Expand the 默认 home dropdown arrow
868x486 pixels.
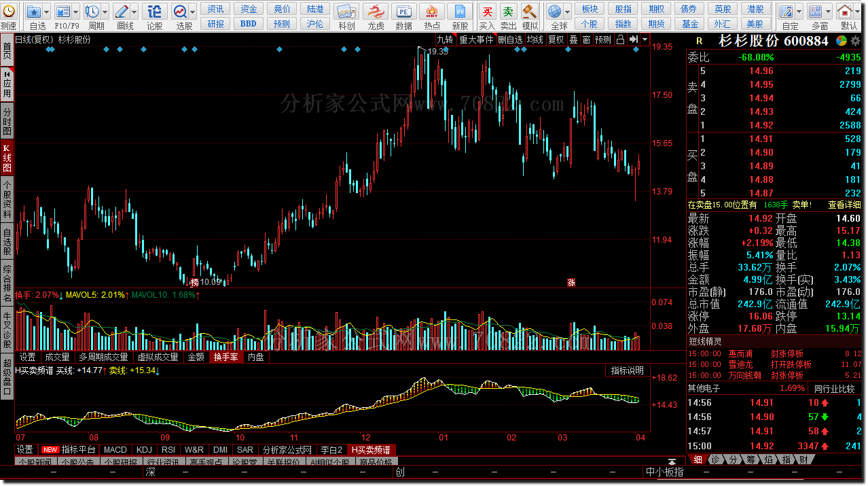click(x=857, y=12)
